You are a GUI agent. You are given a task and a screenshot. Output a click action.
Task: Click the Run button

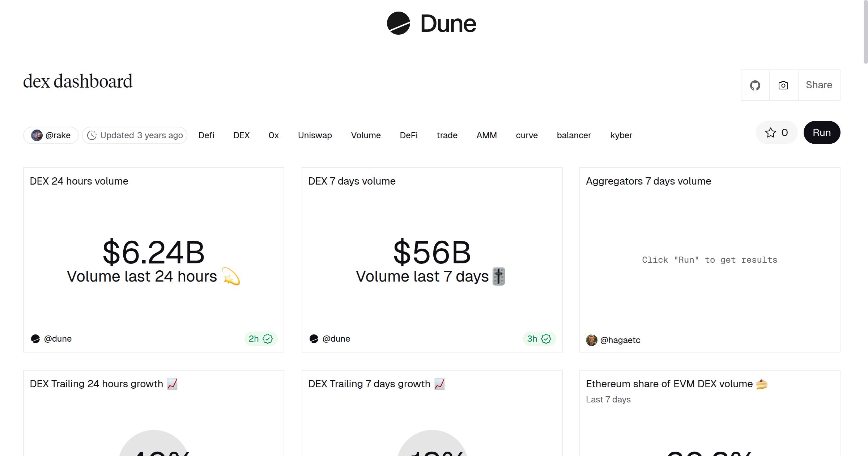pos(822,132)
